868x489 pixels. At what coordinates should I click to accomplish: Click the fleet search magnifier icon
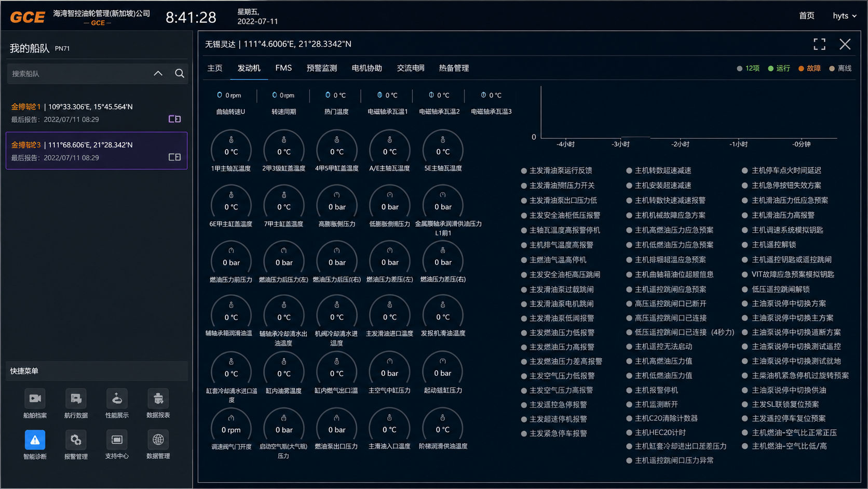coord(180,74)
